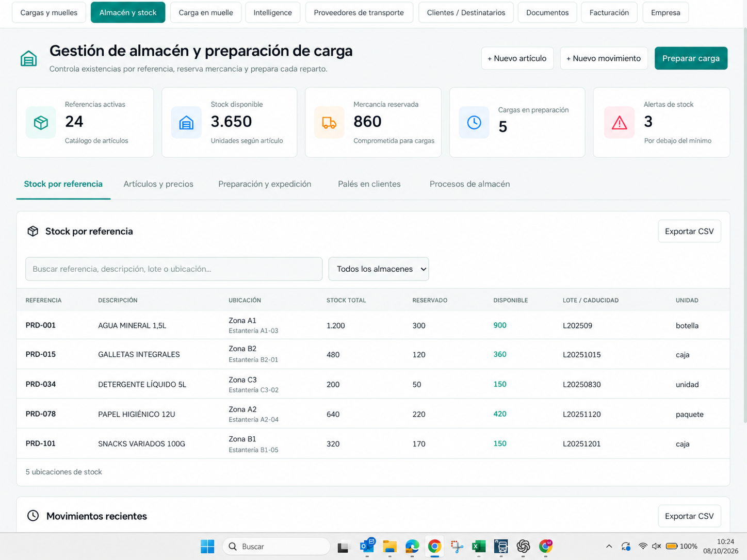Click the + Nuevo movimiento button
This screenshot has height=560, width=747.
tap(604, 58)
